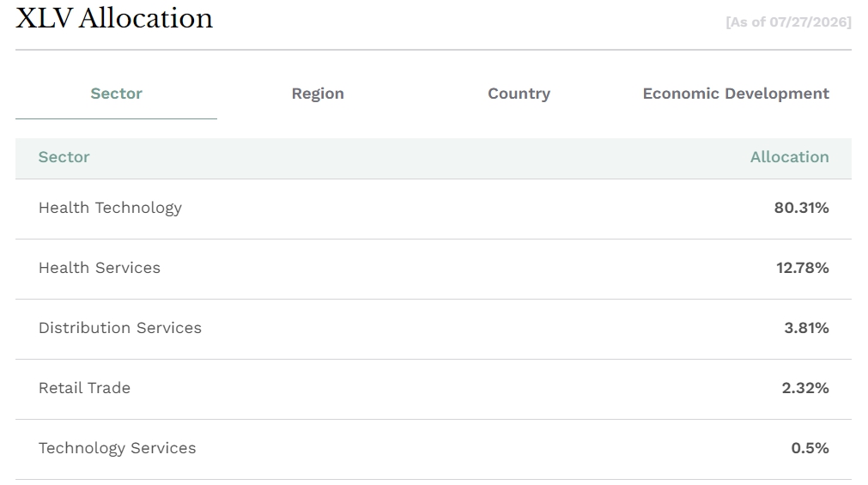The width and height of the screenshot is (868, 485).
Task: Switch to the Sector tab
Action: [116, 94]
